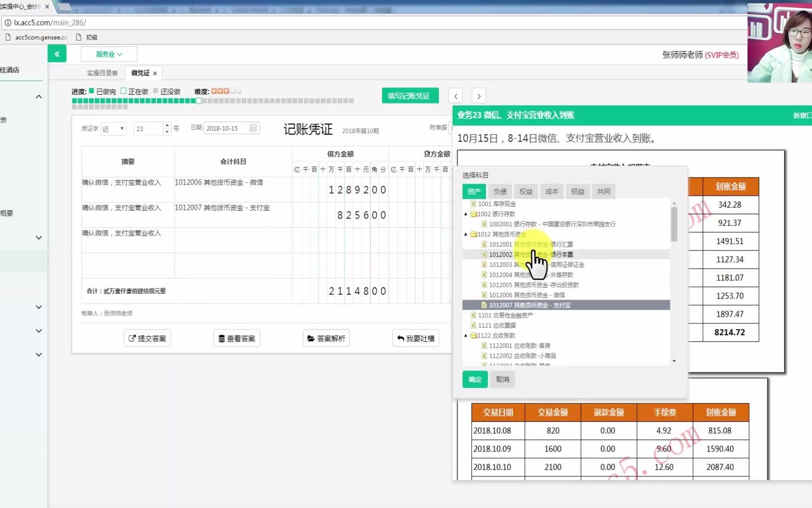This screenshot has height=508, width=812.
Task: Open the 服务业 menu at the top
Action: 108,54
